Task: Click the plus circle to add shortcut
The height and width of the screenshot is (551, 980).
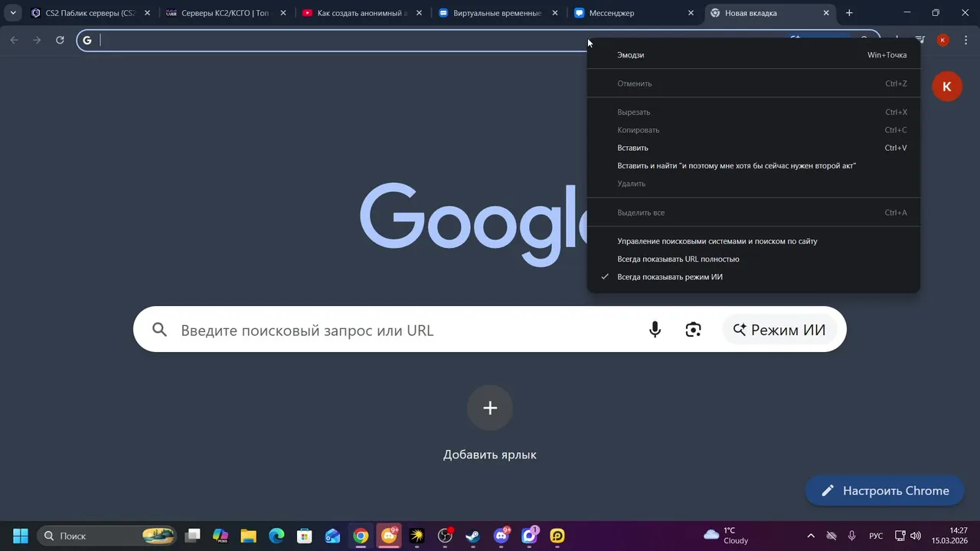Action: click(490, 408)
